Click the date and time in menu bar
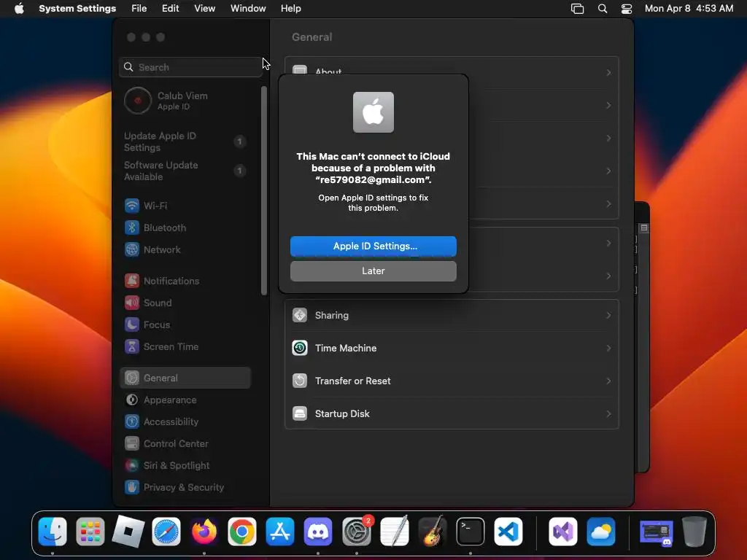 pyautogui.click(x=689, y=8)
